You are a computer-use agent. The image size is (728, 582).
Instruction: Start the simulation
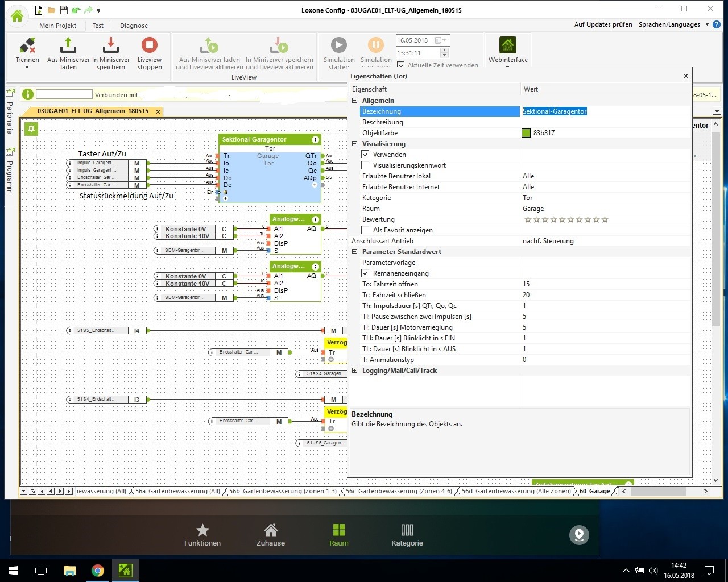click(339, 53)
